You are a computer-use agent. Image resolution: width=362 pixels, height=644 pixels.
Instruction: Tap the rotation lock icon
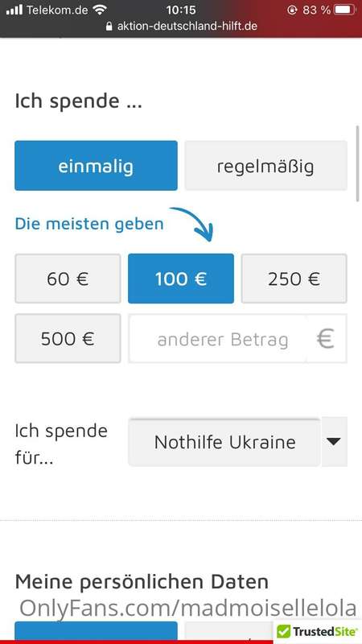pyautogui.click(x=292, y=10)
